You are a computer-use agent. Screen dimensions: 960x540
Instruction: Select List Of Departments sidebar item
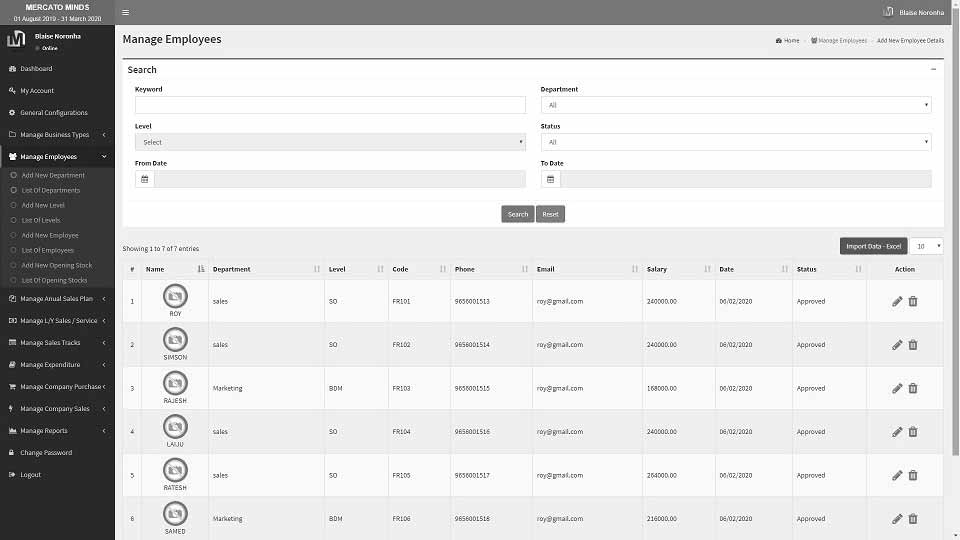pyautogui.click(x=51, y=190)
